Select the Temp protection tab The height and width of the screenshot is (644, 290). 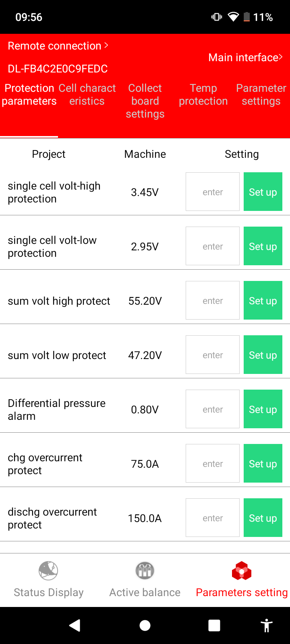coord(203,95)
